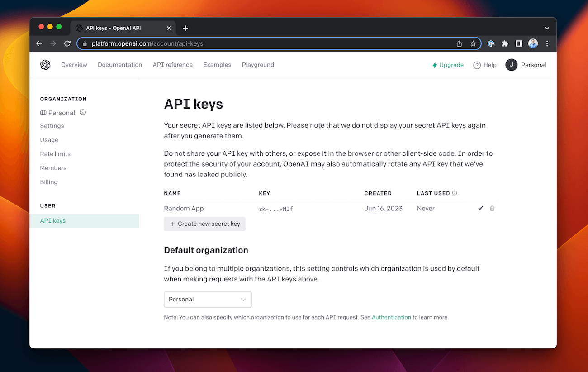Click the share icon in the toolbar
This screenshot has width=588, height=372.
tap(459, 43)
